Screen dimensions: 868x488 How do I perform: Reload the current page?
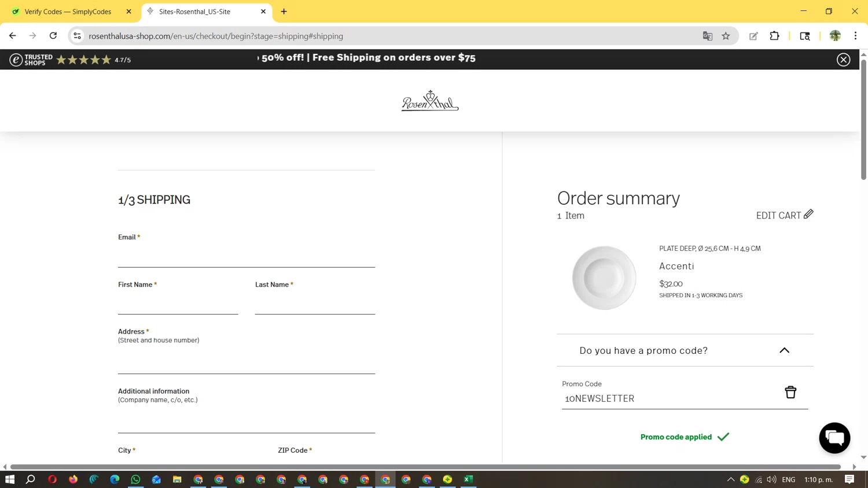pos(53,36)
